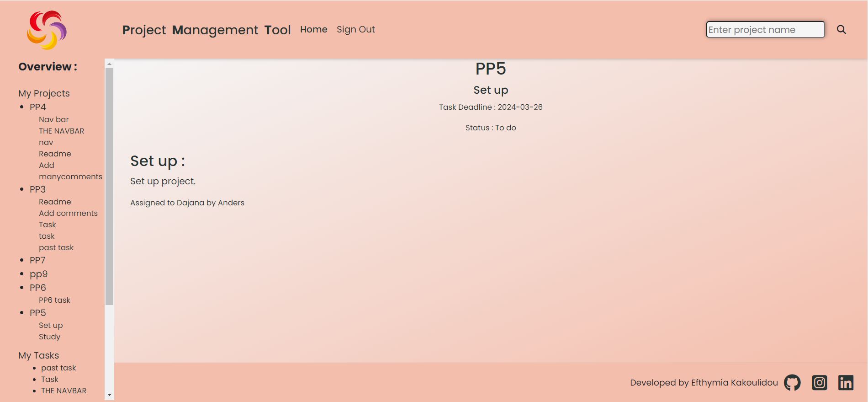Open THE NAVBAR task under PP4

point(62,131)
